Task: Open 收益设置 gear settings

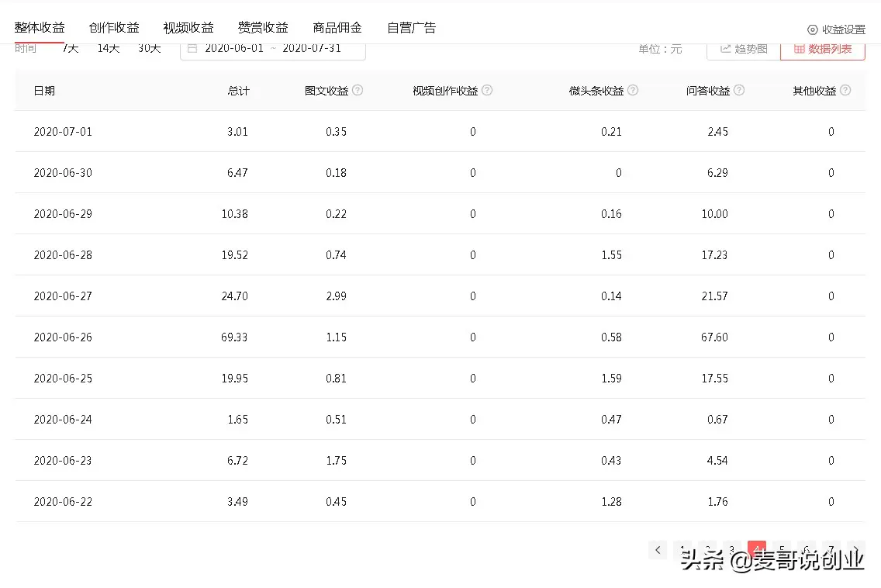Action: (x=836, y=29)
